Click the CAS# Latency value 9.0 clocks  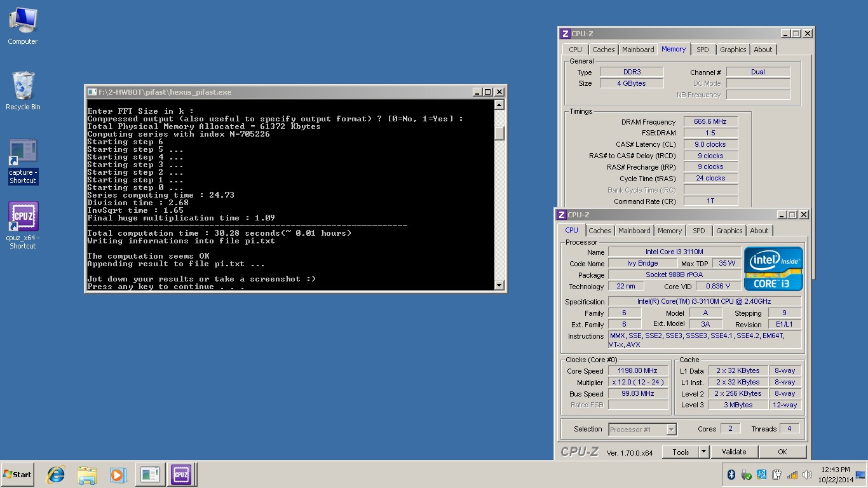click(710, 144)
